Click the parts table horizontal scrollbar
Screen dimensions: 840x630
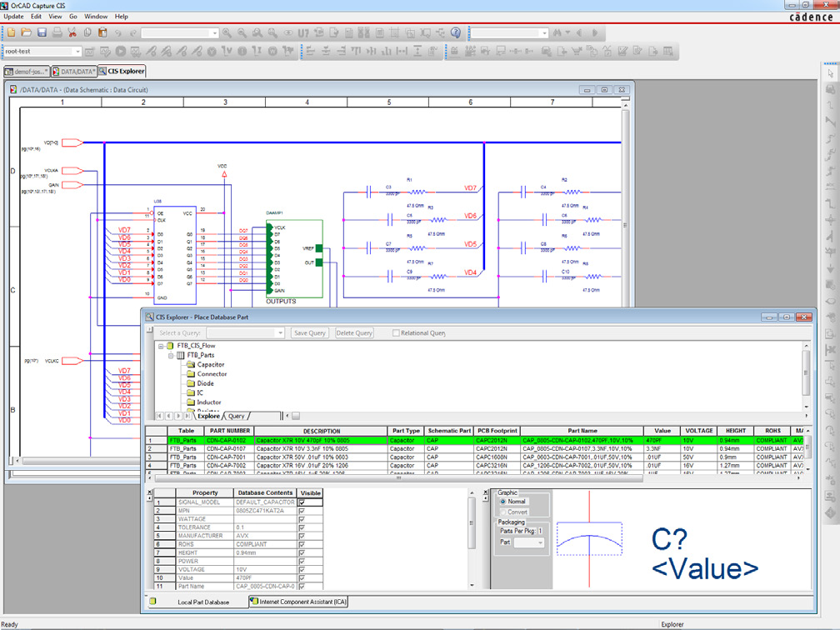[x=398, y=477]
